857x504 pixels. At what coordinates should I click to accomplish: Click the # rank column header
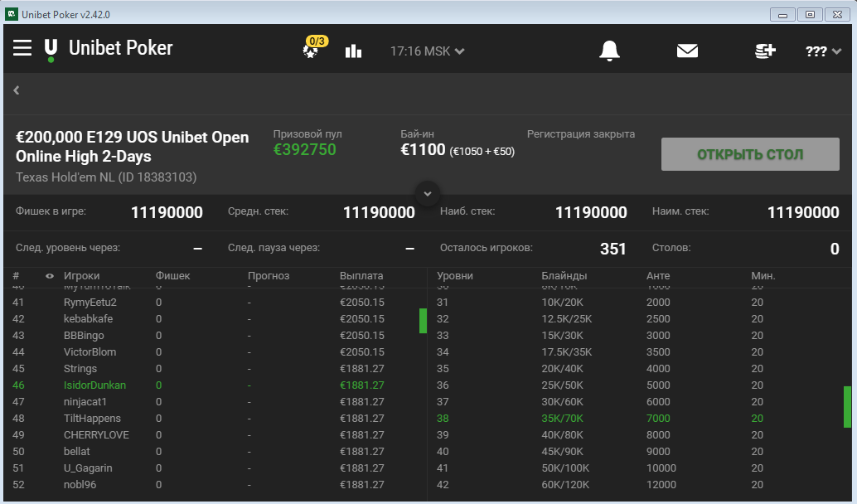tap(16, 276)
